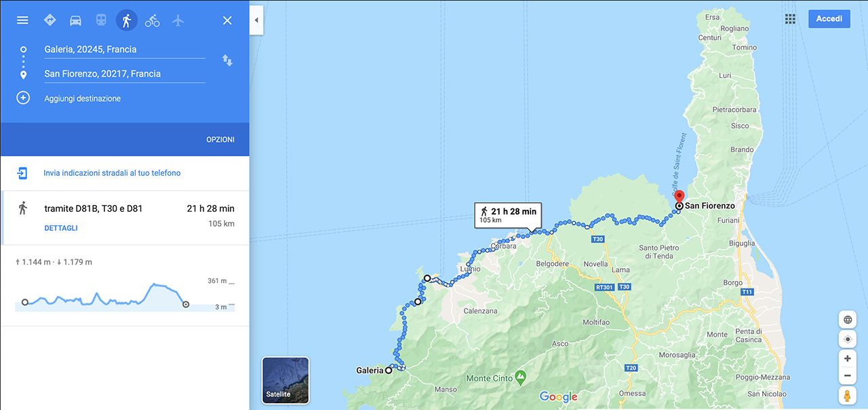Click the Moltifao town label
This screenshot has width=868, height=410.
tap(596, 322)
